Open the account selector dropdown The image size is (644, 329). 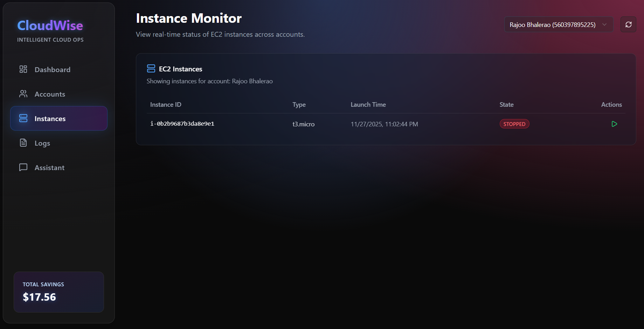[559, 24]
